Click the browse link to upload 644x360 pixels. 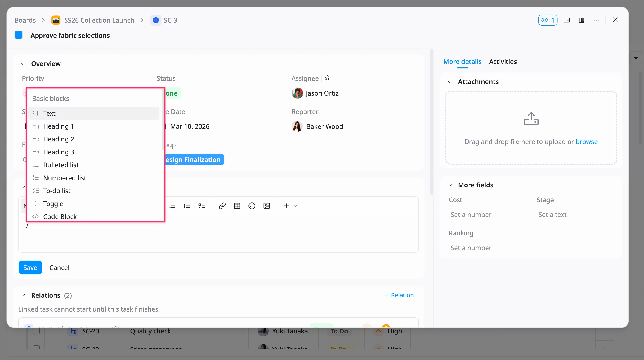pos(587,141)
